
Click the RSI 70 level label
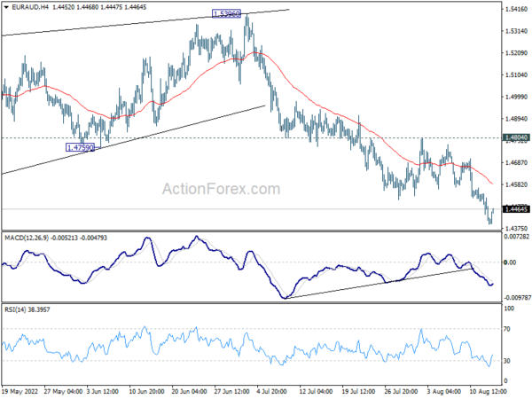pyautogui.click(x=507, y=329)
